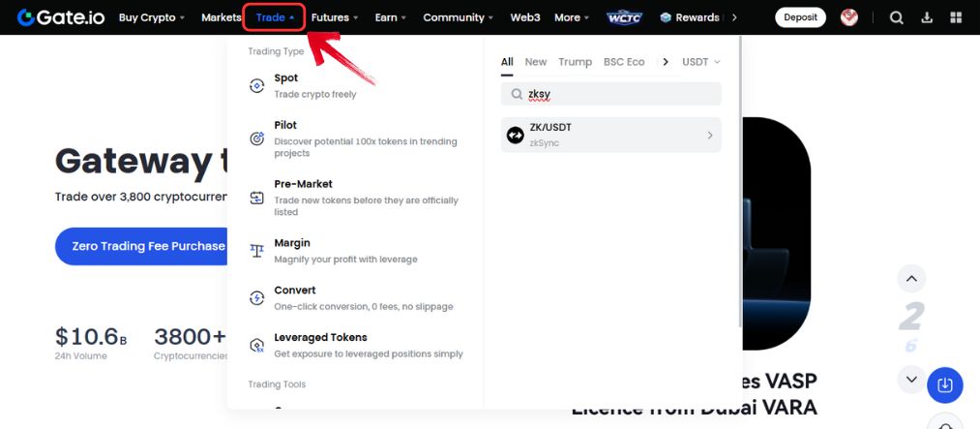Click Zero Trading Fee Purchase button

point(141,246)
